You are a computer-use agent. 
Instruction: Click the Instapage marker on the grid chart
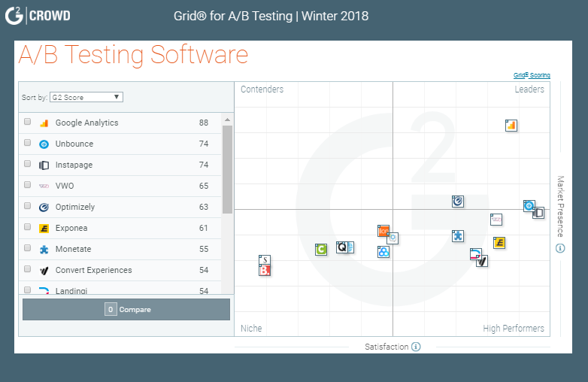539,213
